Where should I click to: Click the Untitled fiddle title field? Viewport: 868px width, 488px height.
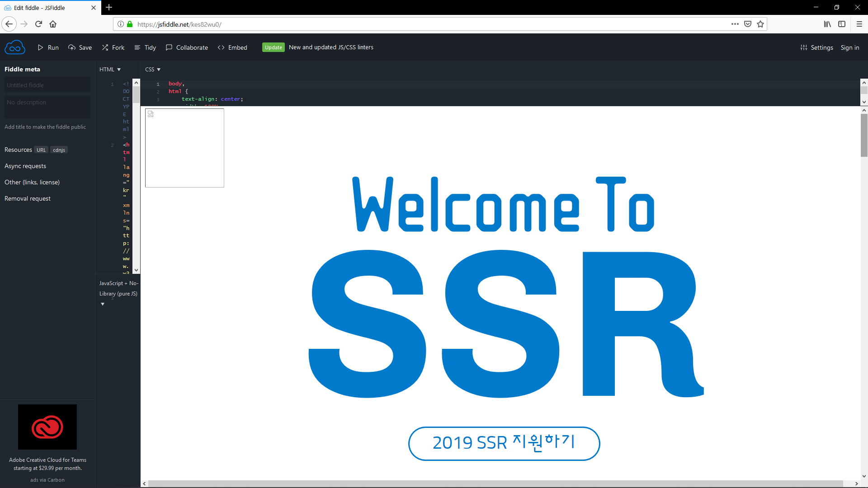click(47, 85)
